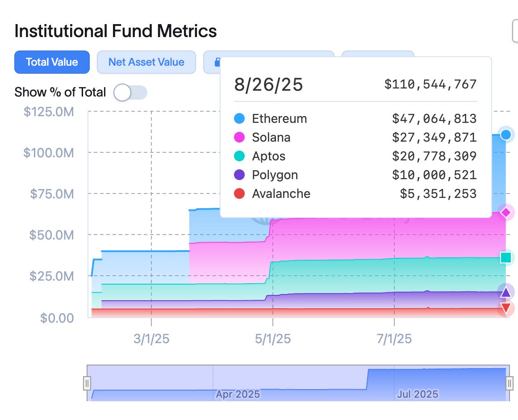This screenshot has width=518, height=420.
Task: Click the 7/1/25 axis label below the chart
Action: [394, 339]
